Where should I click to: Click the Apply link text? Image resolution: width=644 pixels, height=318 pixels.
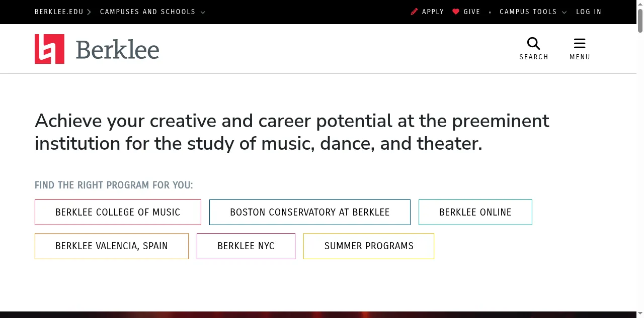[x=433, y=12]
